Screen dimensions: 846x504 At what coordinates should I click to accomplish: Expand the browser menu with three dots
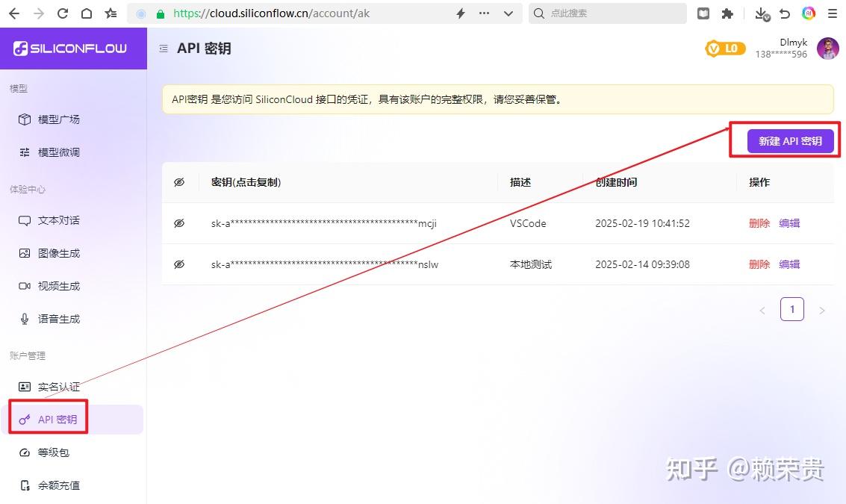point(484,13)
